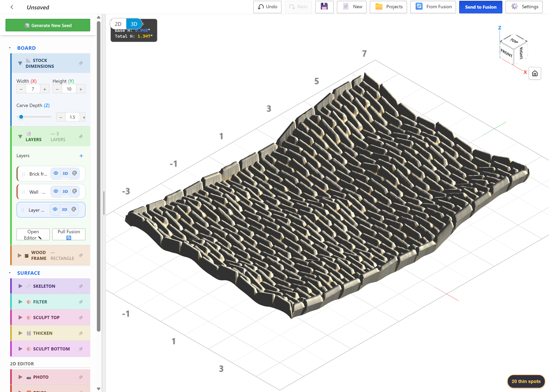Increase Width X with plus stepper
Image resolution: width=549 pixels, height=392 pixels.
[45, 89]
